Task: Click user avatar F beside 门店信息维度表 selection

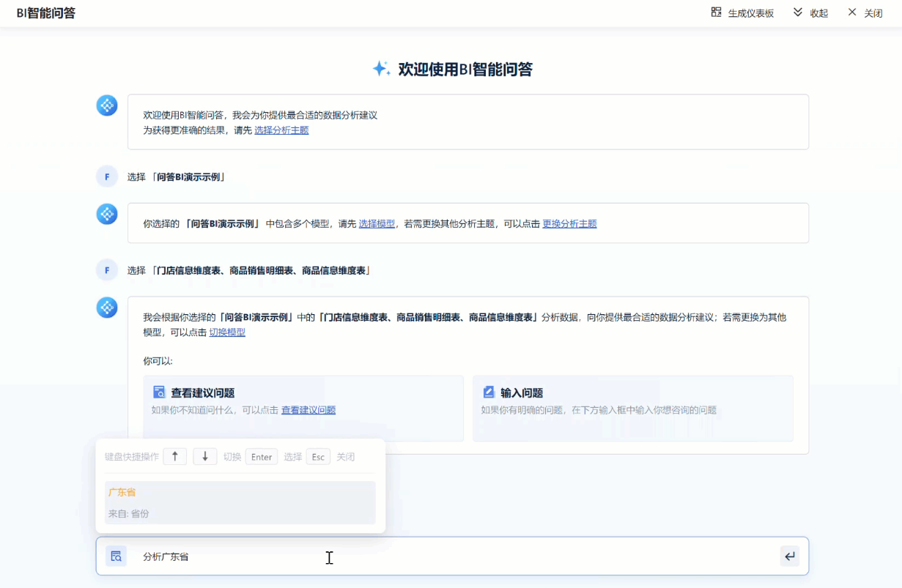Action: tap(107, 270)
